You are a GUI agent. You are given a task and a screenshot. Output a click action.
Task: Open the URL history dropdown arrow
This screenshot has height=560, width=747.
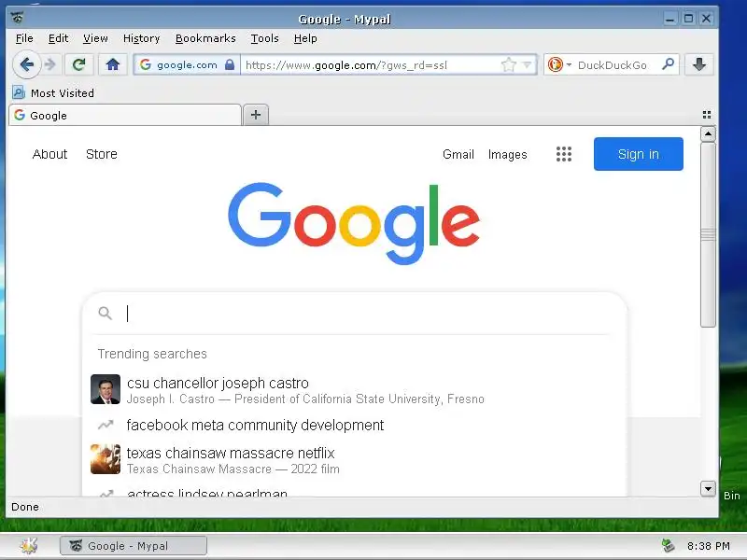527,64
